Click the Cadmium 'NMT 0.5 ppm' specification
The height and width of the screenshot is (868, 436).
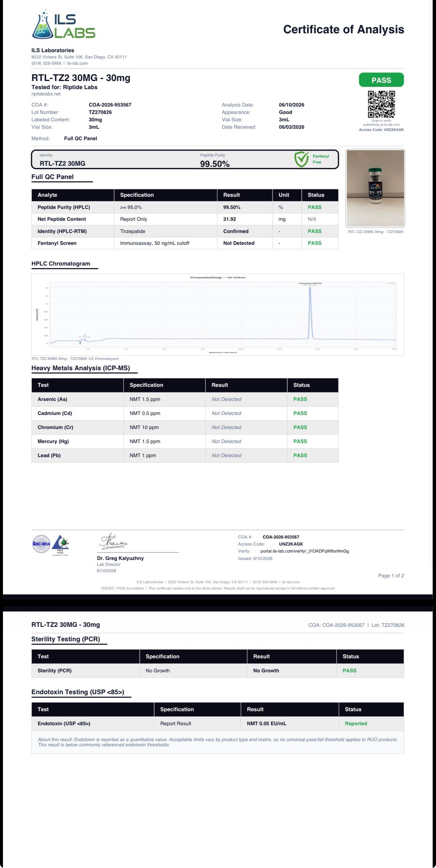[x=145, y=413]
